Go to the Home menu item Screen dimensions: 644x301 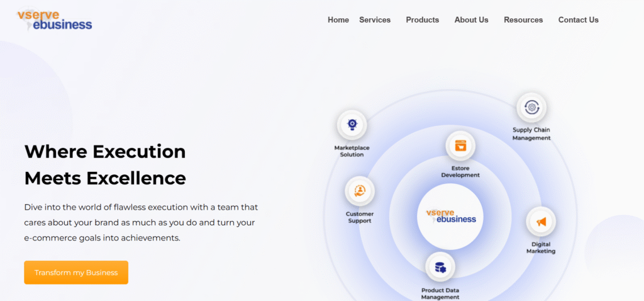pyautogui.click(x=338, y=20)
